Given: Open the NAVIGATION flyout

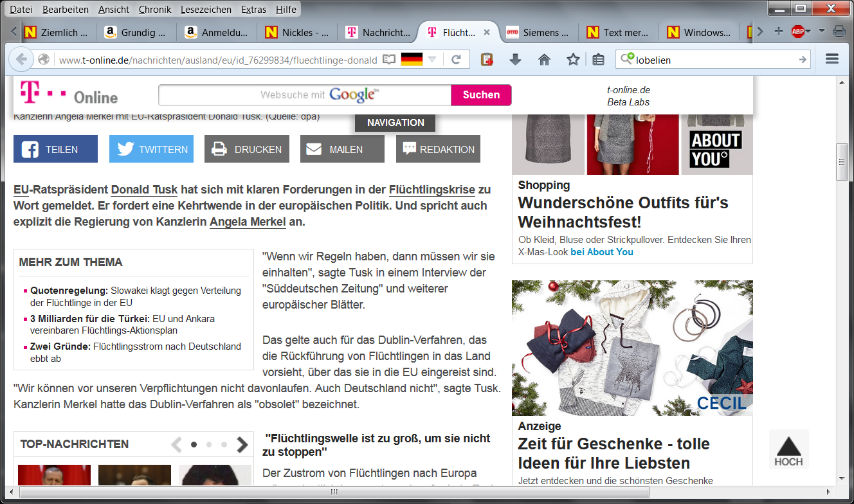Looking at the screenshot, I should 395,123.
